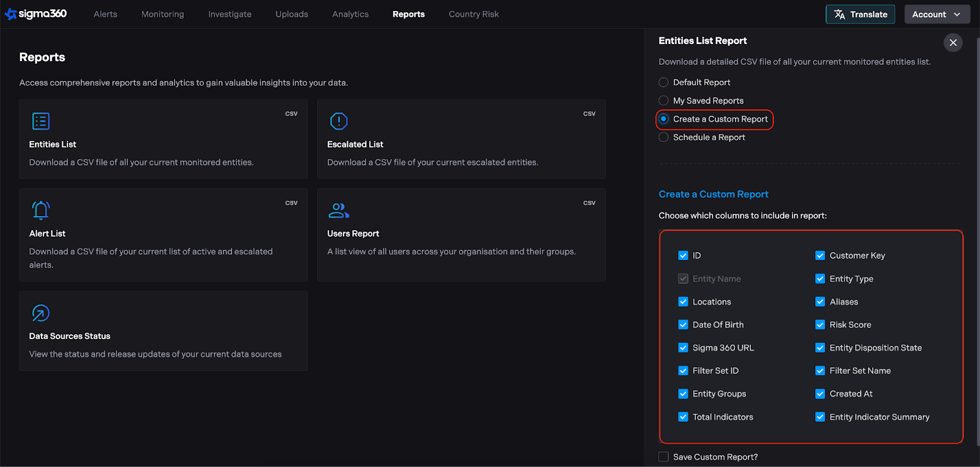Click the Escalated List exclamation icon
Image resolution: width=980 pixels, height=467 pixels.
coord(339,121)
